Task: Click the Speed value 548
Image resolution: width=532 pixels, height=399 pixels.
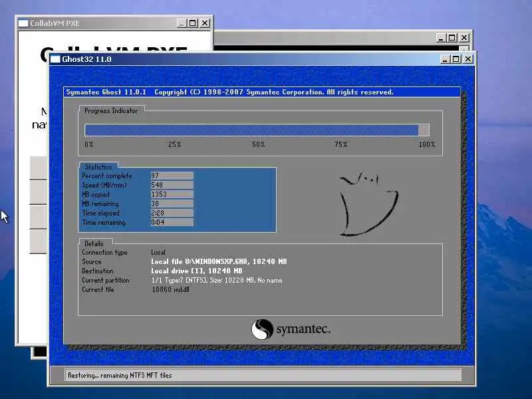Action: (172, 185)
